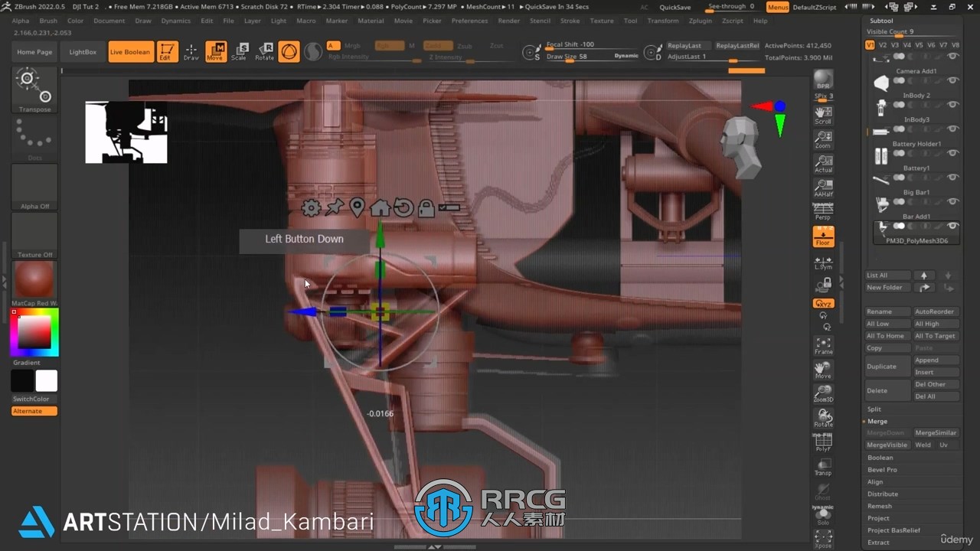Click the Home Page button
The height and width of the screenshot is (551, 980).
pos(34,52)
